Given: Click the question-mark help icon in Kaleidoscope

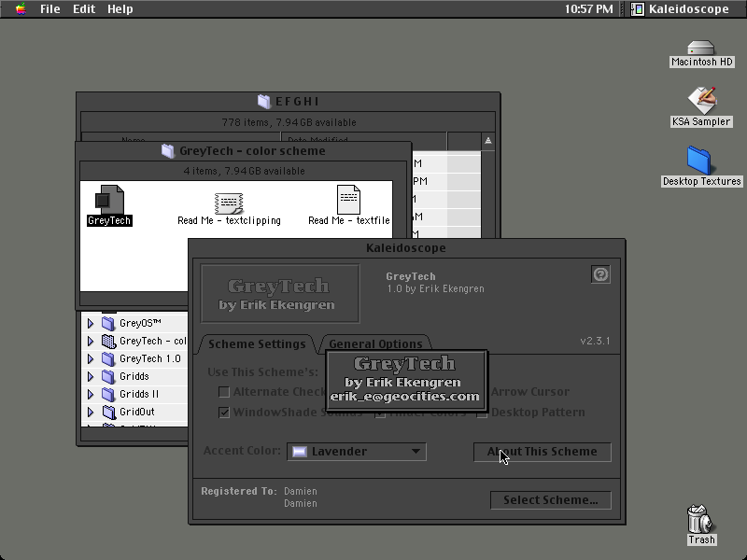Looking at the screenshot, I should click(600, 274).
